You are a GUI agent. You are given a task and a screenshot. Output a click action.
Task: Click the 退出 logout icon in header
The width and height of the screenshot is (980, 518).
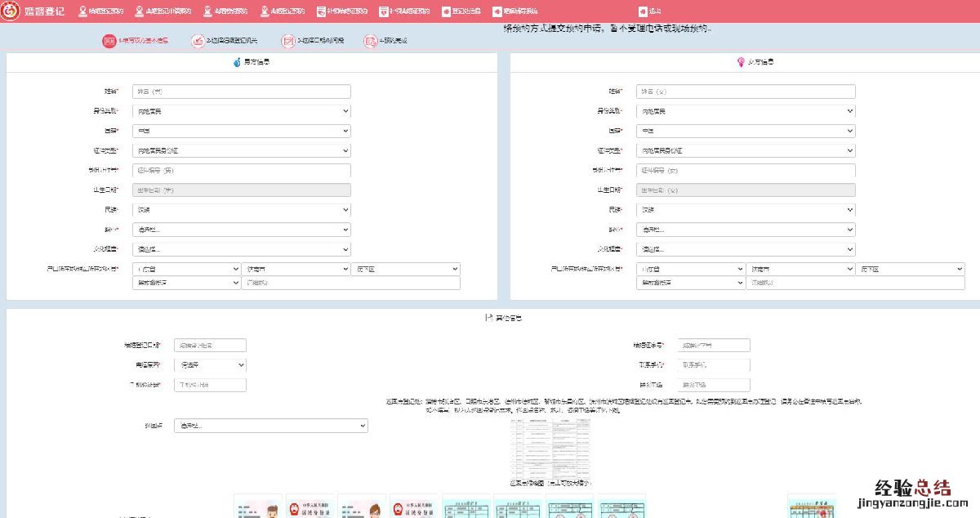point(643,11)
